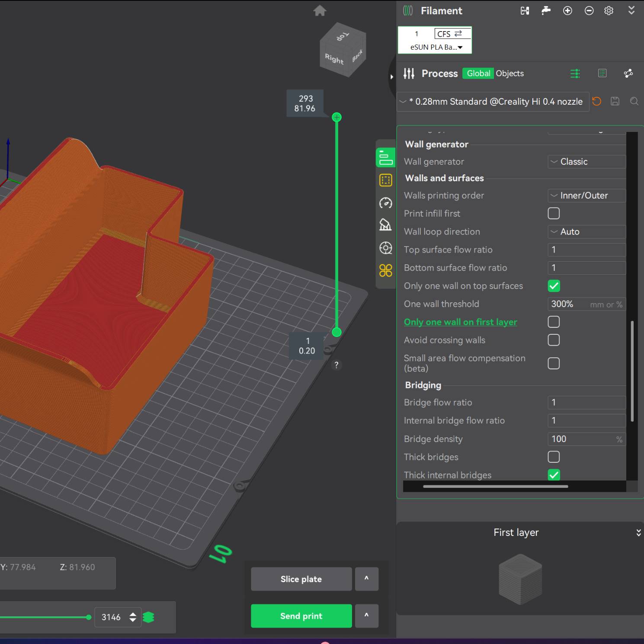Switch to the Objects tab
This screenshot has width=644, height=644.
509,73
